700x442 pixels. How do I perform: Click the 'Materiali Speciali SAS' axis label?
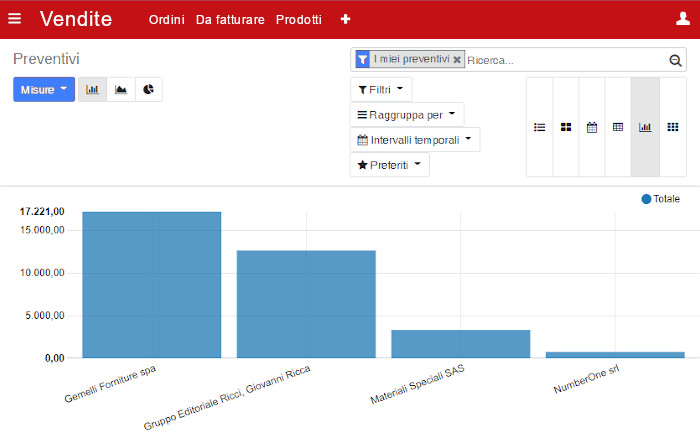click(x=417, y=384)
